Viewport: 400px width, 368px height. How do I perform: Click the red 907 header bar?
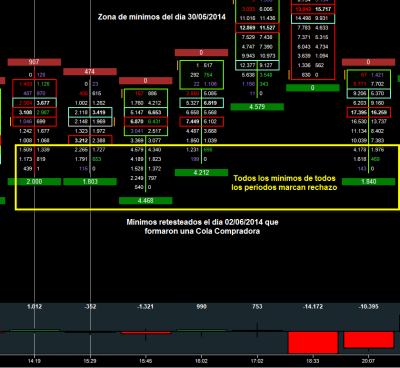pyautogui.click(x=34, y=62)
